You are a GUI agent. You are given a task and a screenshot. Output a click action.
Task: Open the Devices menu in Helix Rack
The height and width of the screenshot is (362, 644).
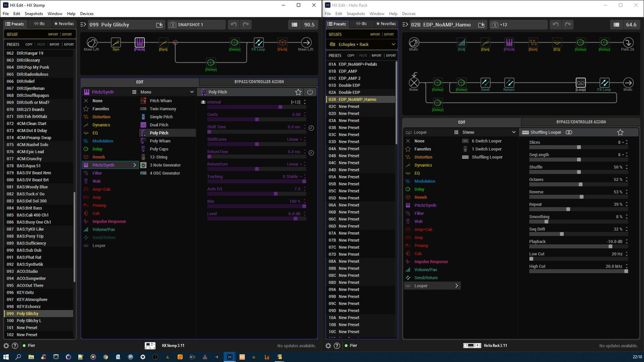(409, 14)
